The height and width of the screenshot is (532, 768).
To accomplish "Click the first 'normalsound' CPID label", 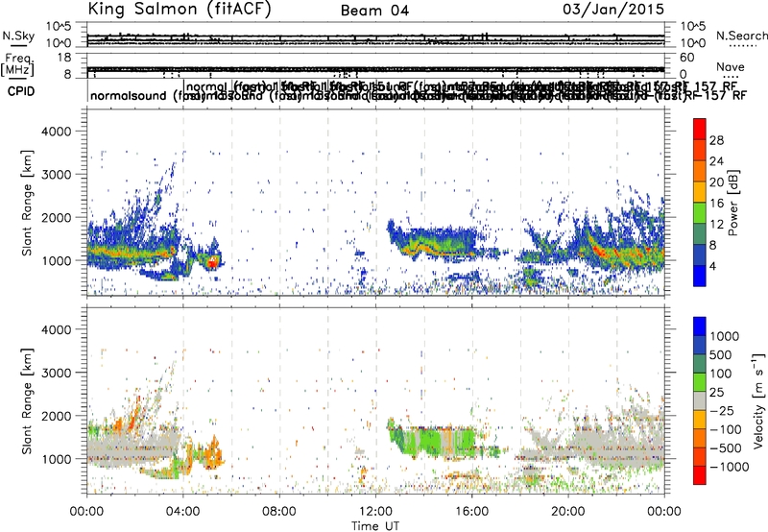I will (129, 95).
